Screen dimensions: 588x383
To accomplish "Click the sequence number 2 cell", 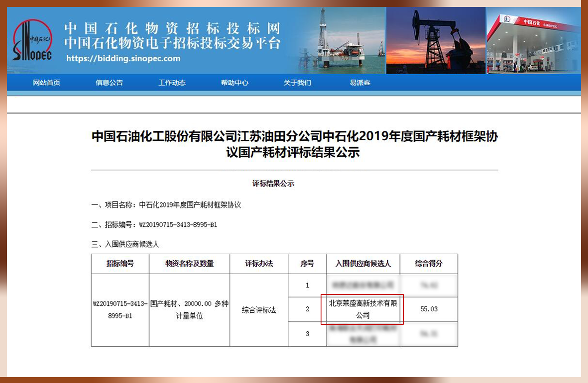I will pos(307,309).
